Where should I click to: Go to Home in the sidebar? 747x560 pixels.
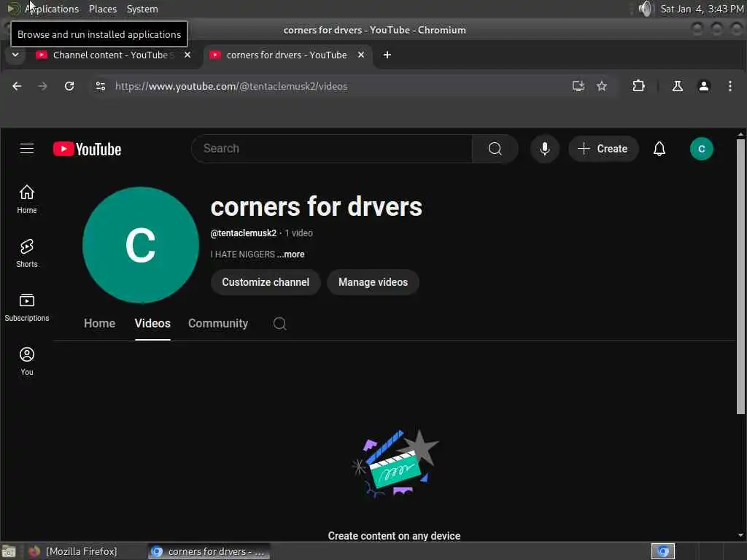(27, 199)
